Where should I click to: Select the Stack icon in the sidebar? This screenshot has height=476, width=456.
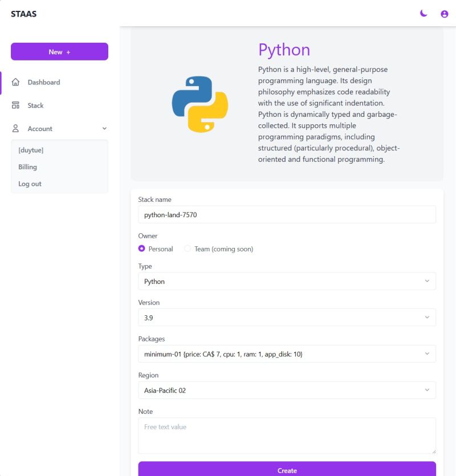coord(17,105)
